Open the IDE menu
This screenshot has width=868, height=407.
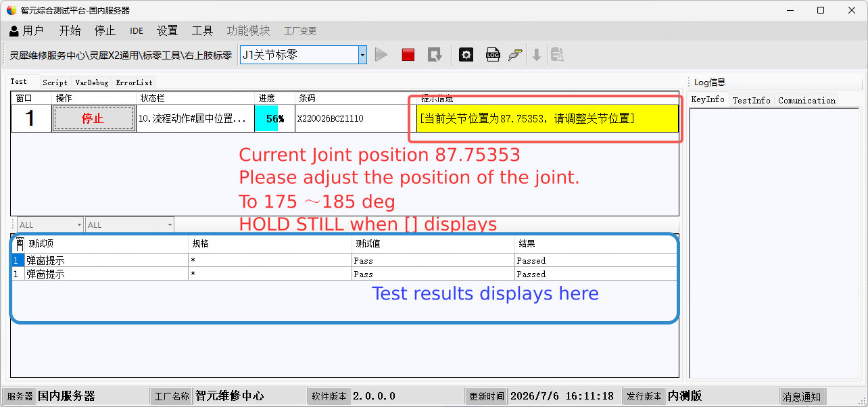[x=137, y=30]
